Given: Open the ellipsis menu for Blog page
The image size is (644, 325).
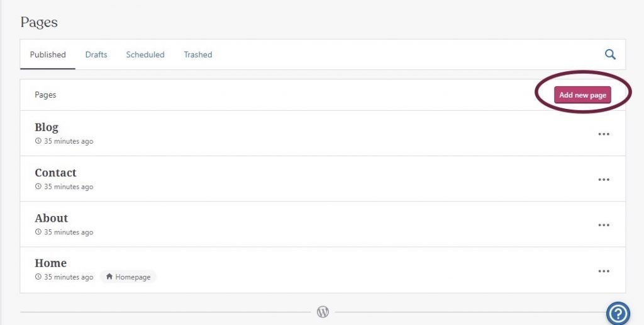Looking at the screenshot, I should pos(604,134).
